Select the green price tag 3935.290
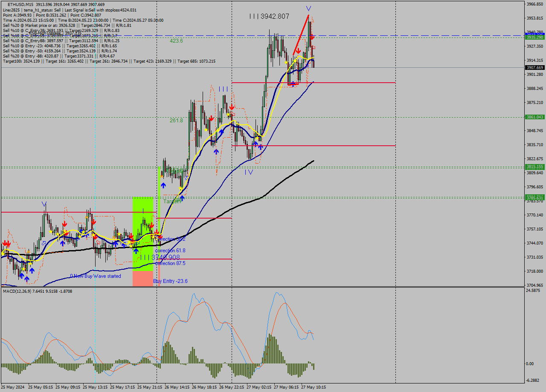The image size is (546, 392). (534, 37)
